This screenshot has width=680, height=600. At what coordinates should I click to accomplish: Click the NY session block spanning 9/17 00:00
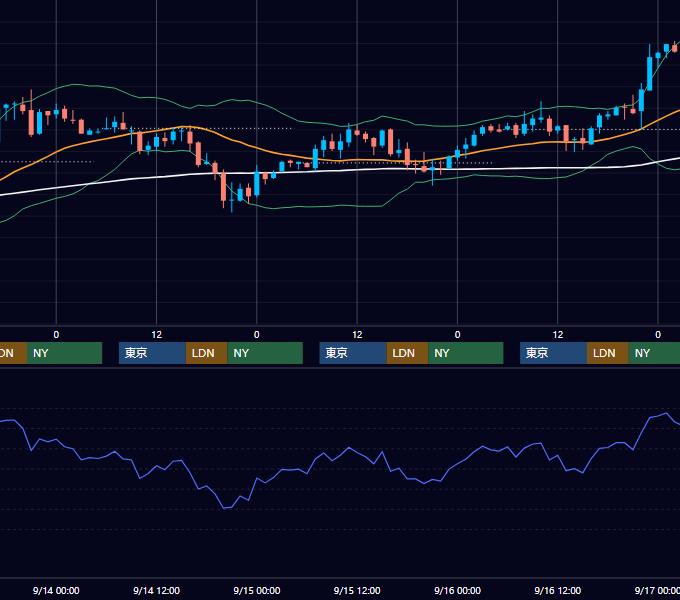tap(654, 353)
